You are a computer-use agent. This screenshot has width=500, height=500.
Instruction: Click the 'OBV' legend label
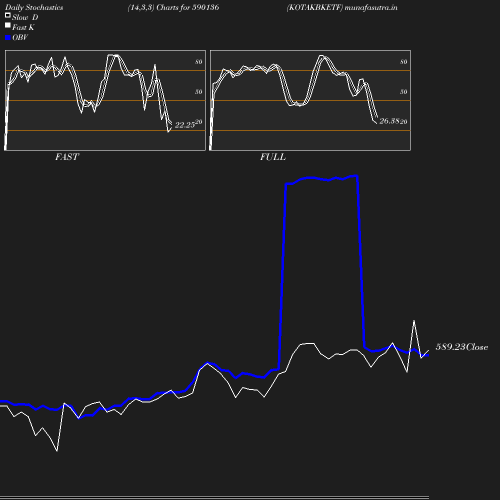(20, 38)
